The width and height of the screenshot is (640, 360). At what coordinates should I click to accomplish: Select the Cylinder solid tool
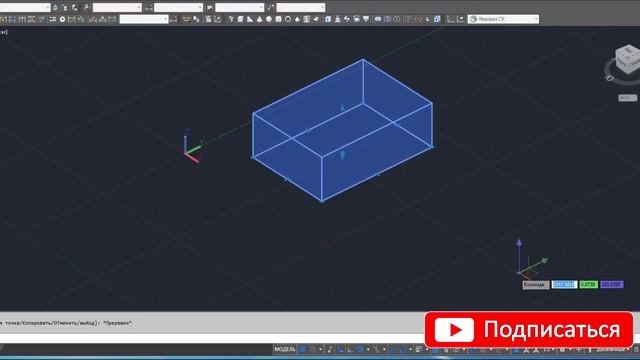(278, 19)
